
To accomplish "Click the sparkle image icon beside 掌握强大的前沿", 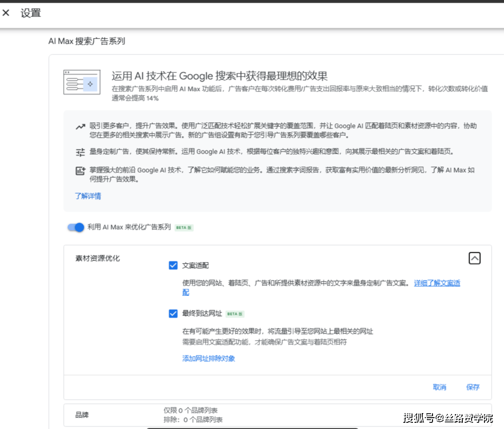I will [80, 171].
